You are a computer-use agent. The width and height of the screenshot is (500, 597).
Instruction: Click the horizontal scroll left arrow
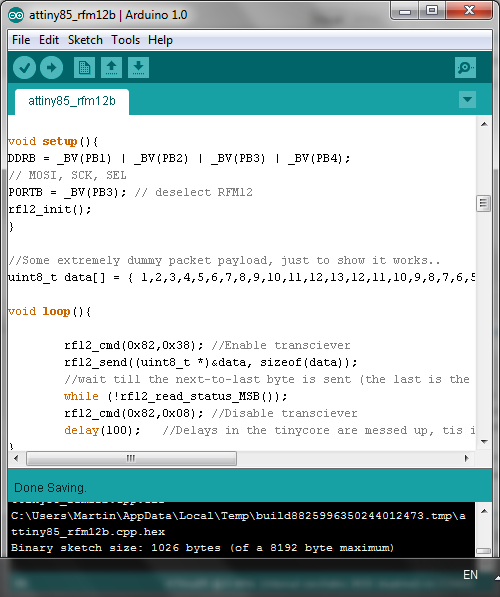16,458
